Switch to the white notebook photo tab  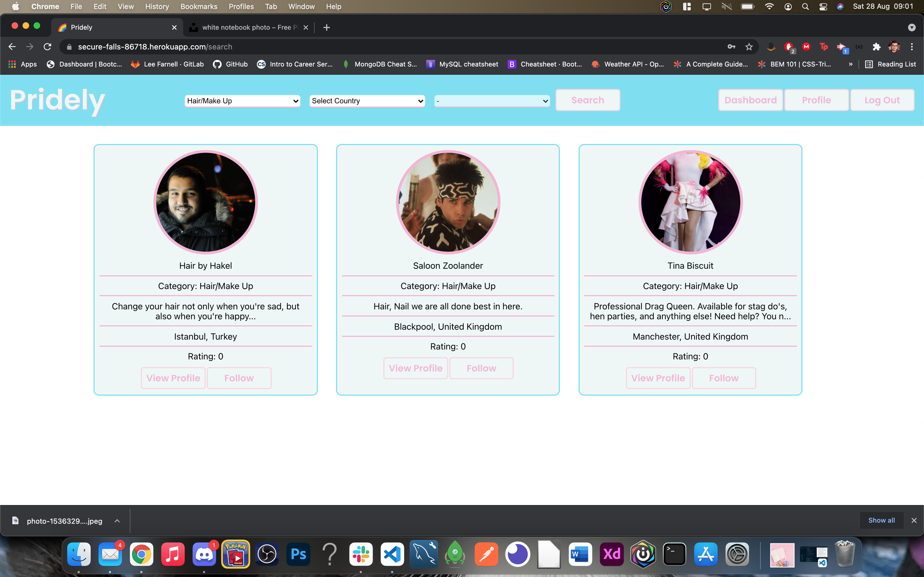(x=246, y=27)
